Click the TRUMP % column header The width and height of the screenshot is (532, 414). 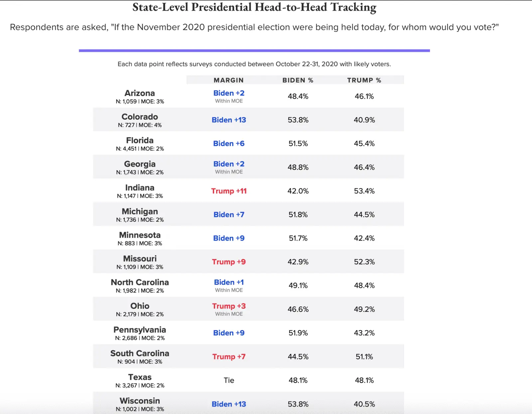(x=364, y=80)
